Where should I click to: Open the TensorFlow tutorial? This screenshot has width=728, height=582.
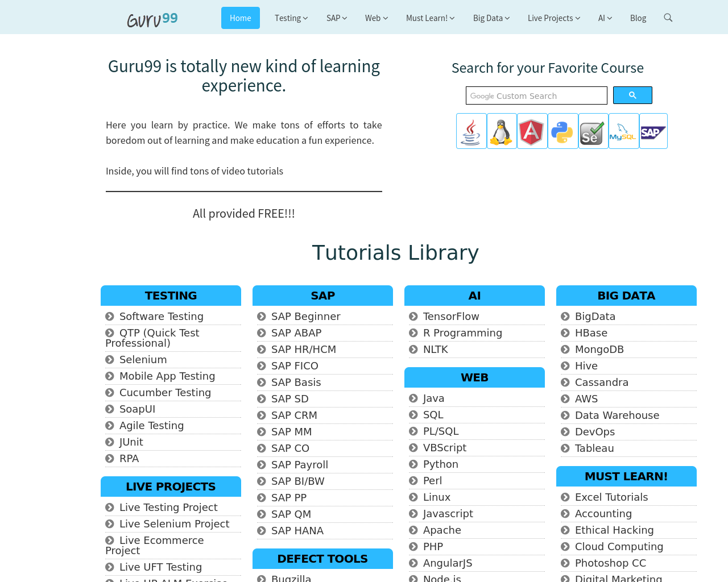coord(451,317)
